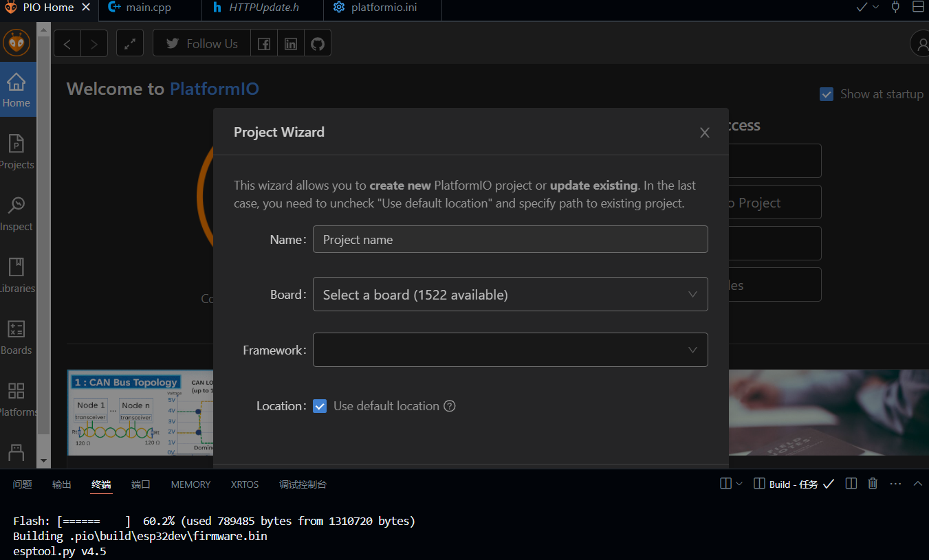This screenshot has height=560, width=929.
Task: Open the Projects section in sidebar
Action: click(x=17, y=151)
